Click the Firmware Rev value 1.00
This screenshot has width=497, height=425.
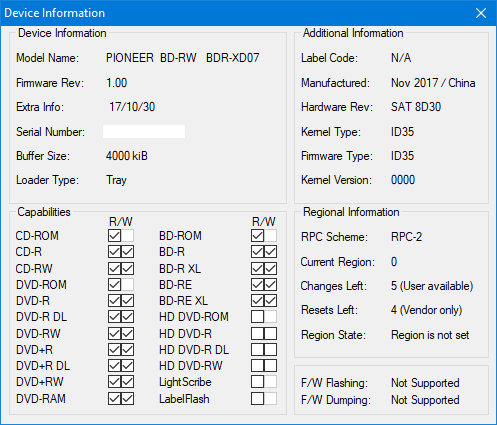(x=116, y=83)
